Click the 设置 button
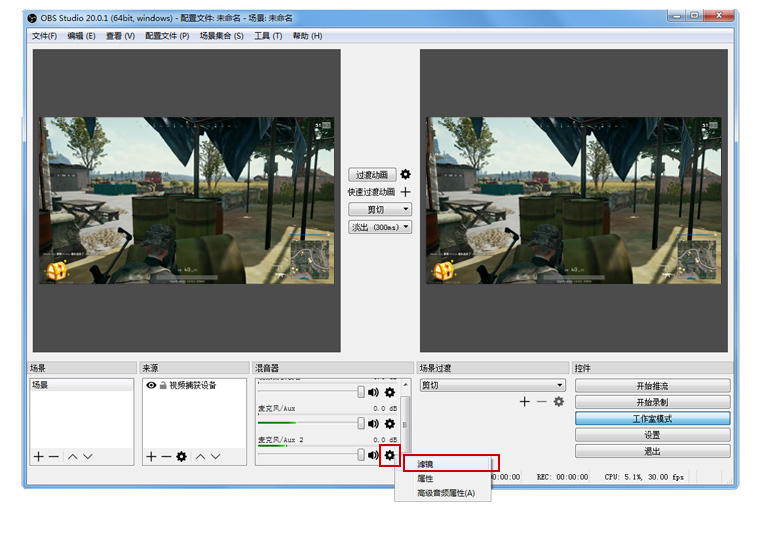The height and width of the screenshot is (543, 760). [652, 435]
